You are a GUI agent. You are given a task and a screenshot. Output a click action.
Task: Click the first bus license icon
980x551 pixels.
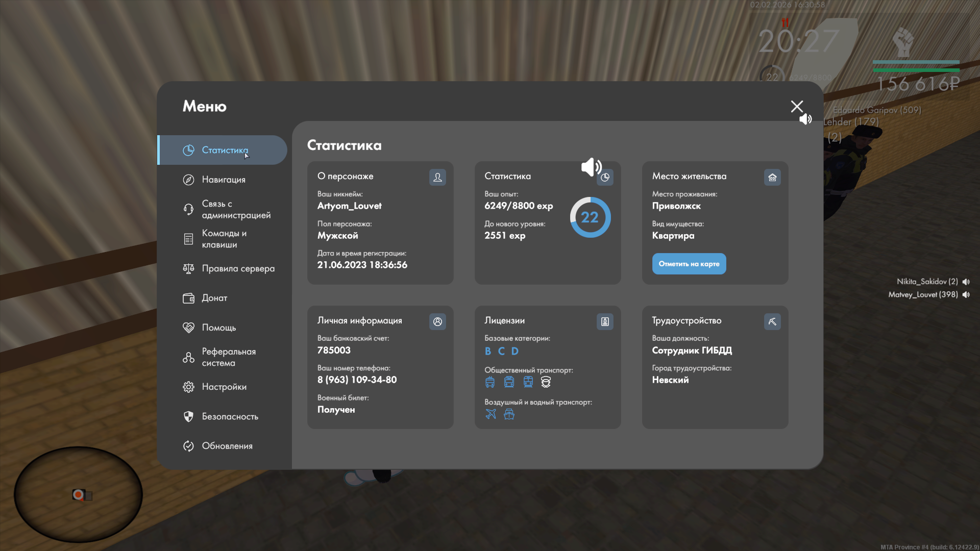pyautogui.click(x=490, y=382)
